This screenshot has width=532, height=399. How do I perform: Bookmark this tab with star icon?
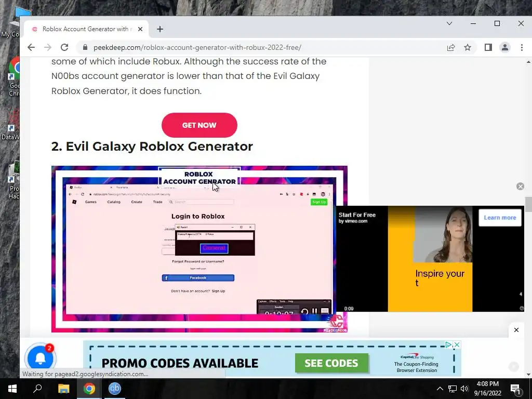468,47
